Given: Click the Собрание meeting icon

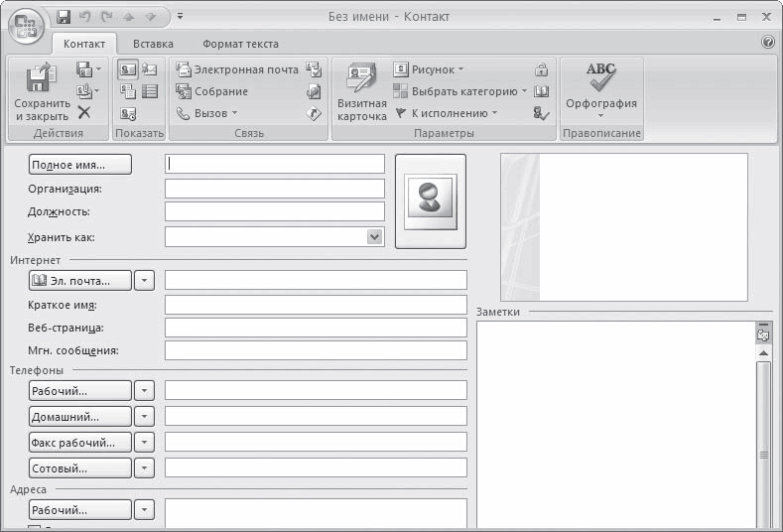Looking at the screenshot, I should (184, 91).
